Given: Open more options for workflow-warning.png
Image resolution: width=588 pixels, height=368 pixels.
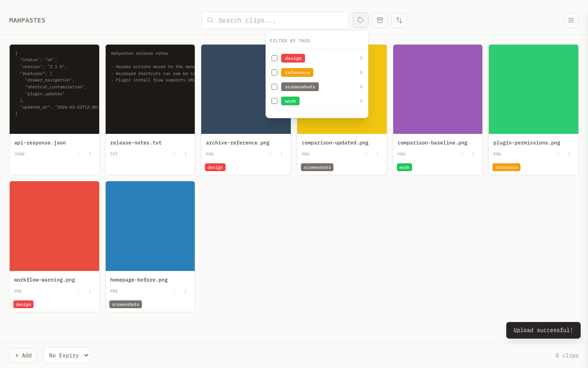Looking at the screenshot, I should pos(90,291).
